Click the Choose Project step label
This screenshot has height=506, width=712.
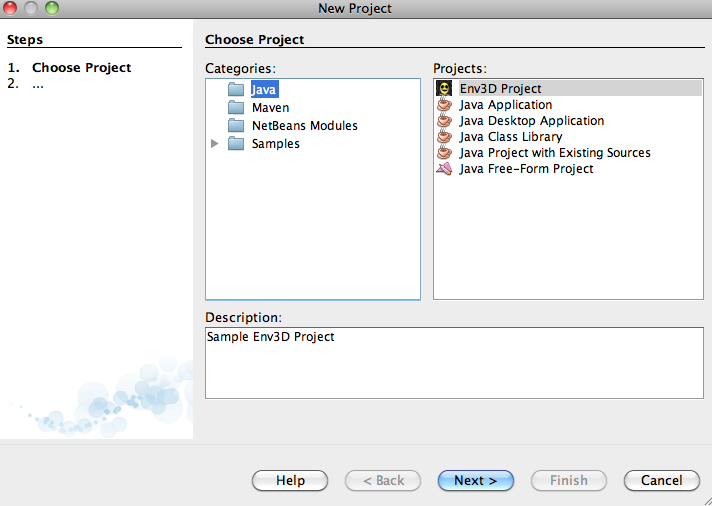81,68
